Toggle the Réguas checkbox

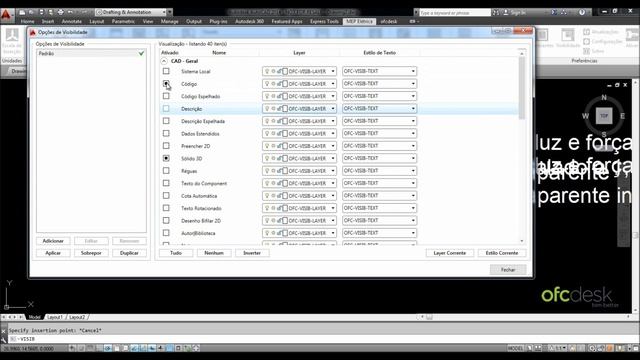tap(166, 171)
